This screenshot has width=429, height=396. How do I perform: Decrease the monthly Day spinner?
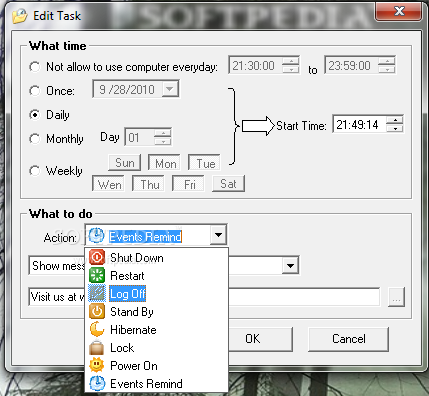click(163, 141)
